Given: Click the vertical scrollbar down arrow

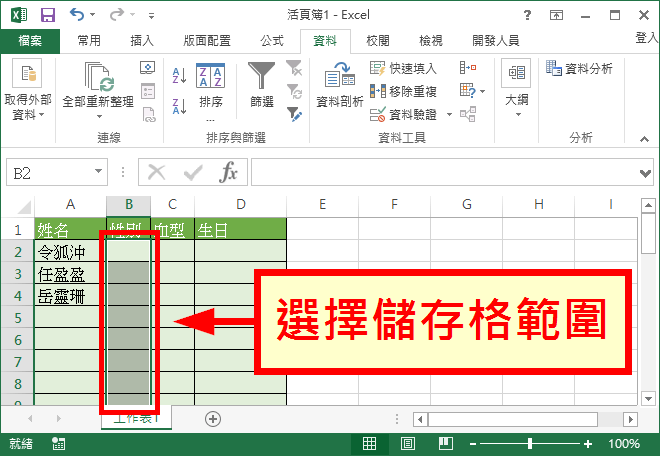Looking at the screenshot, I should pos(648,398).
